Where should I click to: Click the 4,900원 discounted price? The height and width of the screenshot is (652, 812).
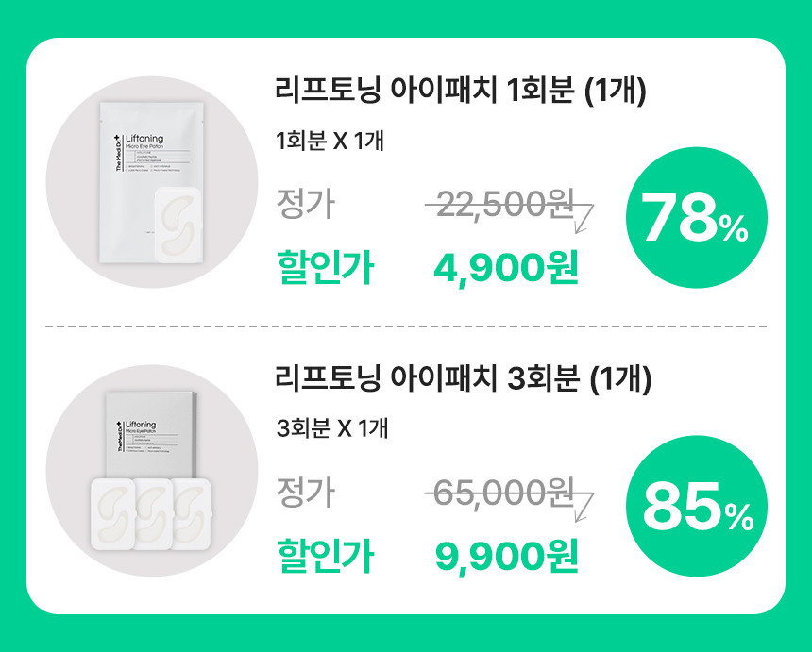505,269
